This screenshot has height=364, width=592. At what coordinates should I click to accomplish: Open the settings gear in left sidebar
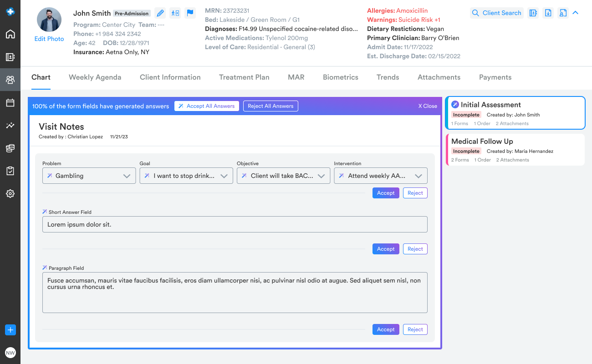[10, 194]
